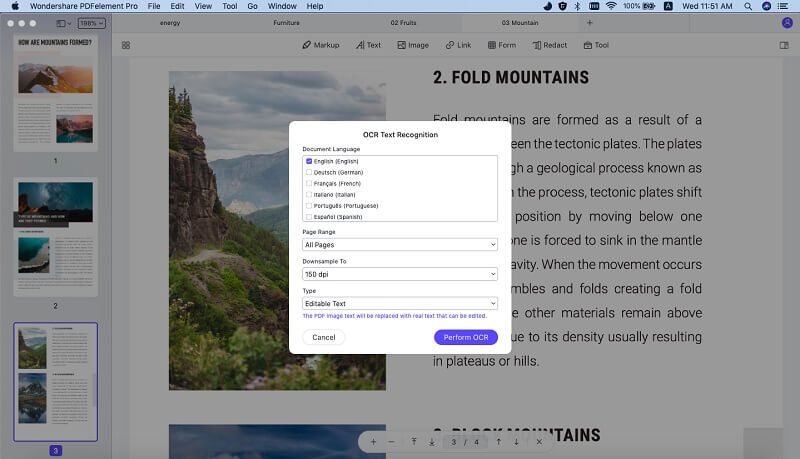Image resolution: width=800 pixels, height=459 pixels.
Task: Go to previous page arrow
Action: click(x=499, y=442)
